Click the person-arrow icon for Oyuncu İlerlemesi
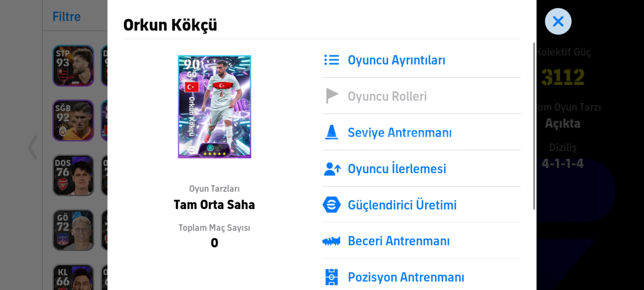The image size is (644, 290). pos(332,169)
